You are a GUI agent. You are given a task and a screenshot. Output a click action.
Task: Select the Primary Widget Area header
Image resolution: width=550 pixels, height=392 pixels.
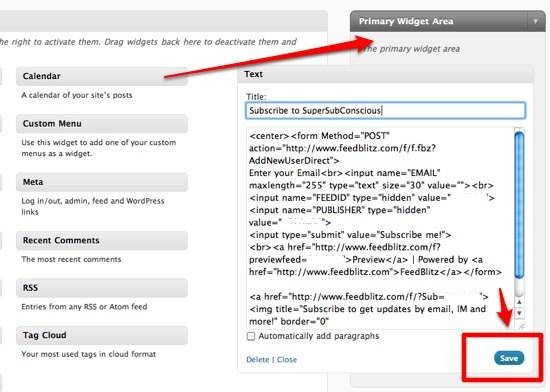(x=448, y=21)
